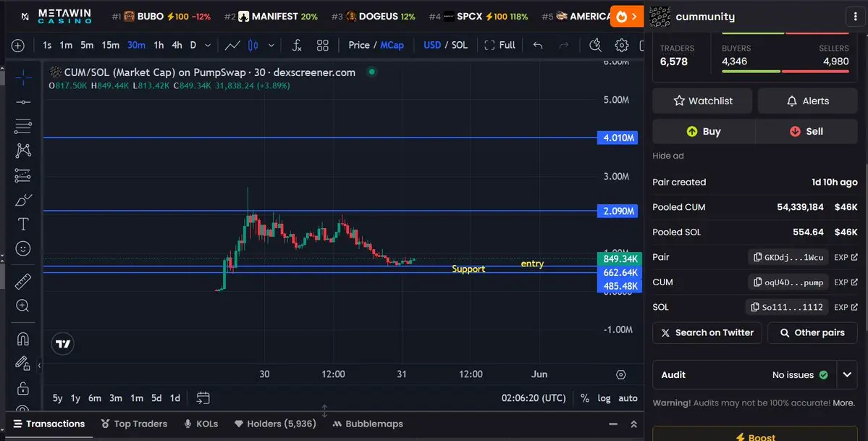The width and height of the screenshot is (868, 441).
Task: Open the forecasting and measurement tools
Action: 23,176
